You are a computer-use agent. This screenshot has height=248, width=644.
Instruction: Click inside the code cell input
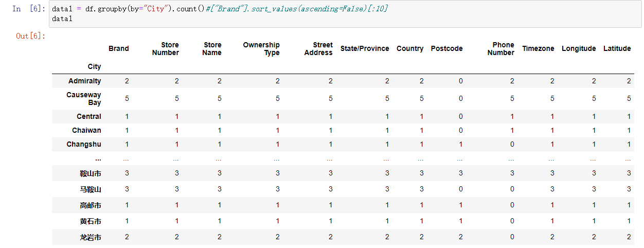(x=345, y=14)
